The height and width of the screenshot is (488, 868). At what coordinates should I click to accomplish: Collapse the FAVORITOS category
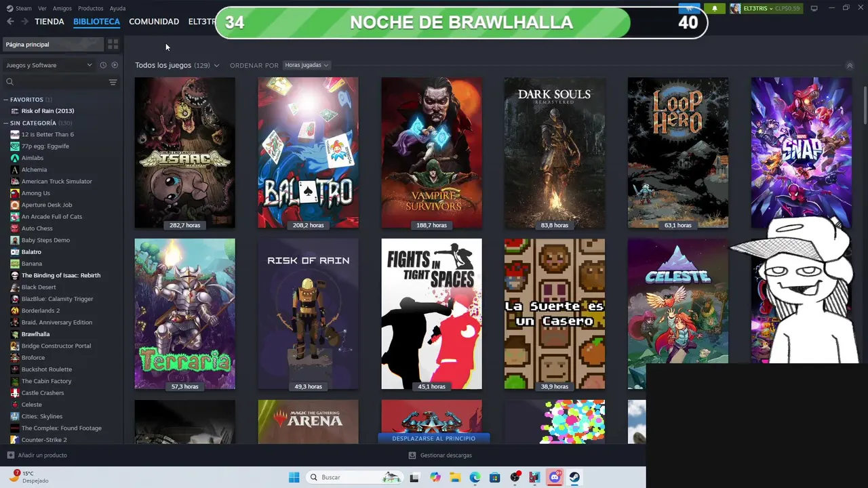pos(6,100)
